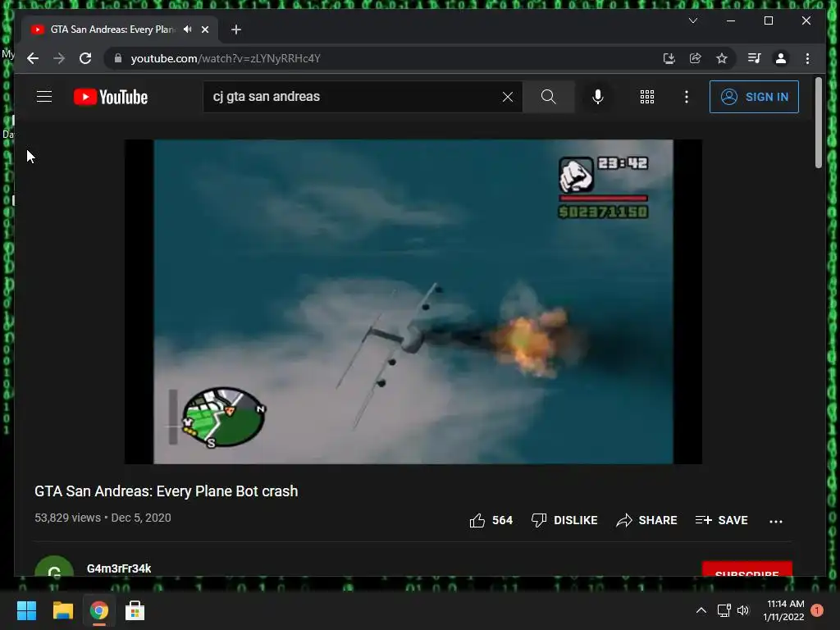Click the address bar URL
This screenshot has width=840, height=630.
pyautogui.click(x=226, y=58)
